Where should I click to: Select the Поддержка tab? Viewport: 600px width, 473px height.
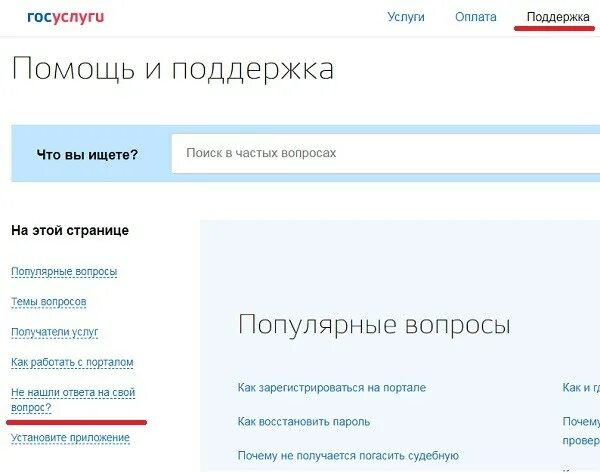[x=558, y=17]
